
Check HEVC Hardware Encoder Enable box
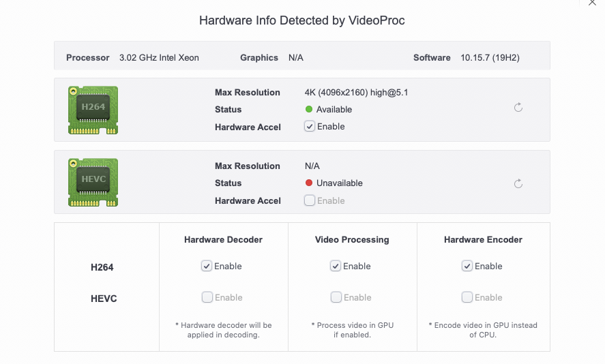467,297
